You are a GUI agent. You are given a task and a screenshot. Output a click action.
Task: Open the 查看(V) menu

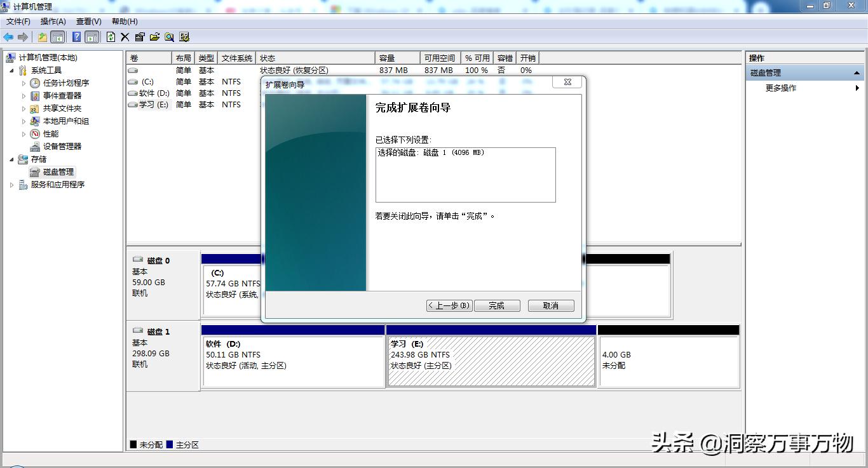tap(89, 21)
